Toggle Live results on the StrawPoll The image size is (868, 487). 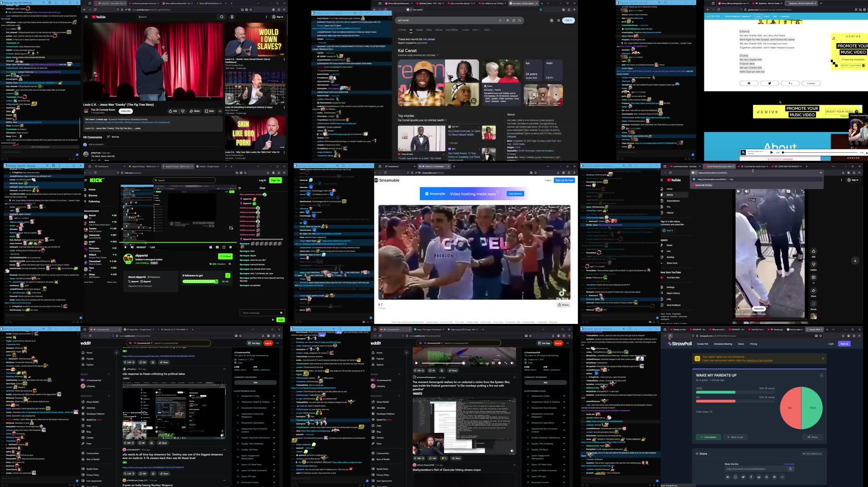pos(708,437)
